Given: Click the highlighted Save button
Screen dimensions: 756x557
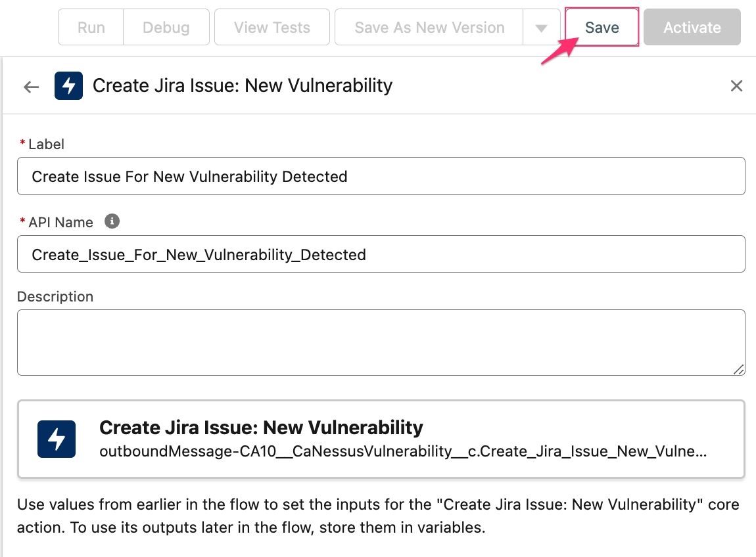Looking at the screenshot, I should [602, 27].
